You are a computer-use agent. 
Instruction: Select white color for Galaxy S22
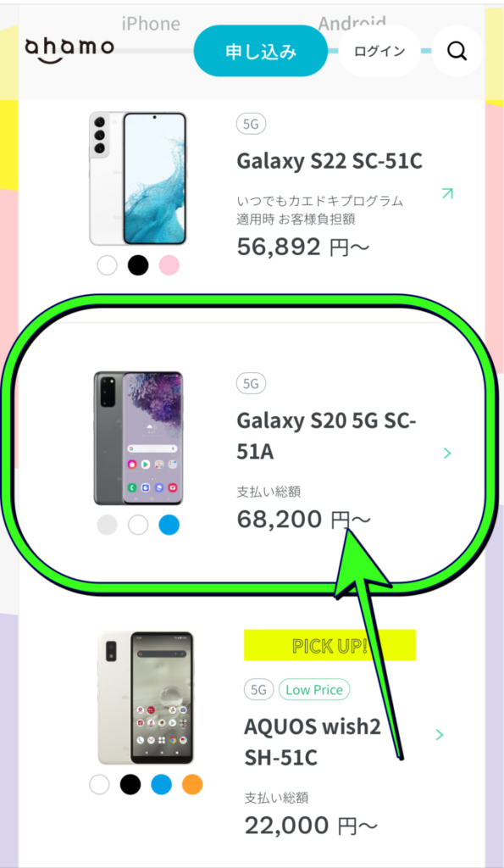point(108,265)
